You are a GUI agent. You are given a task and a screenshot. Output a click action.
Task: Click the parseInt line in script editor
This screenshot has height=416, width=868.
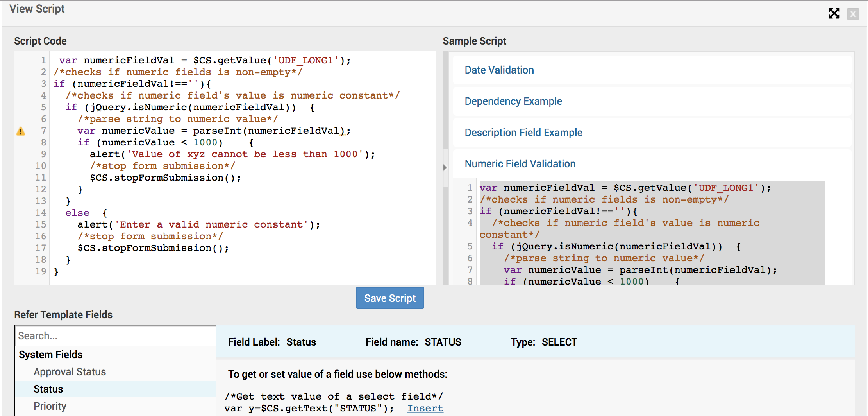(x=214, y=131)
